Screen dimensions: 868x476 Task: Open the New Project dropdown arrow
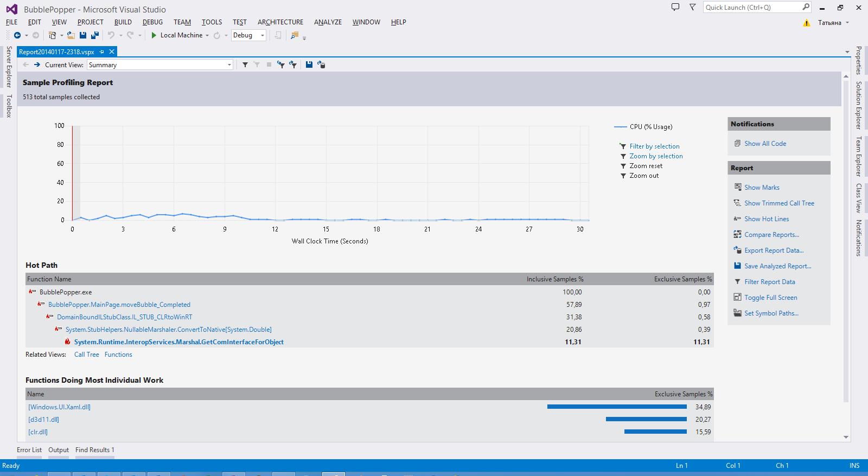point(61,35)
